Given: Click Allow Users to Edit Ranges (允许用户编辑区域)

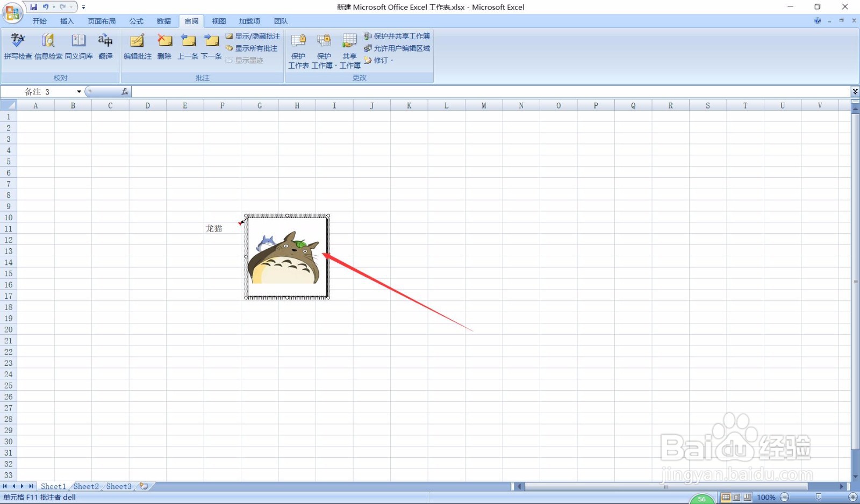Looking at the screenshot, I should pyautogui.click(x=397, y=48).
